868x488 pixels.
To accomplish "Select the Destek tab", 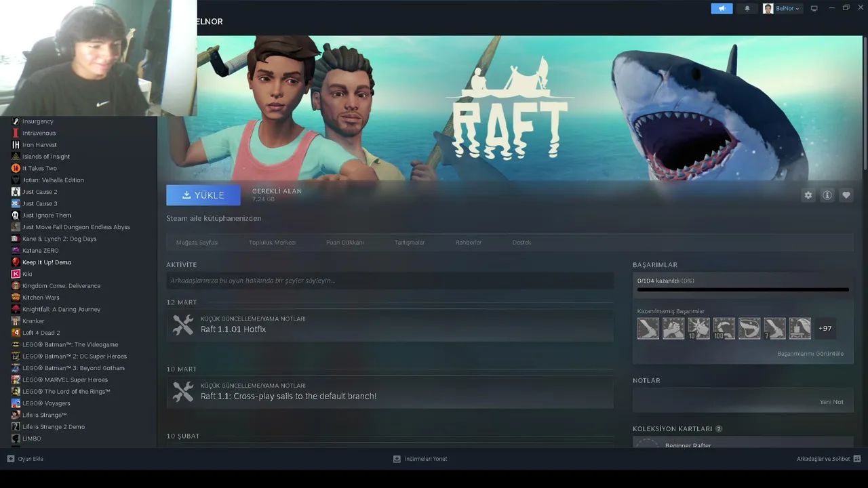I will 521,243.
